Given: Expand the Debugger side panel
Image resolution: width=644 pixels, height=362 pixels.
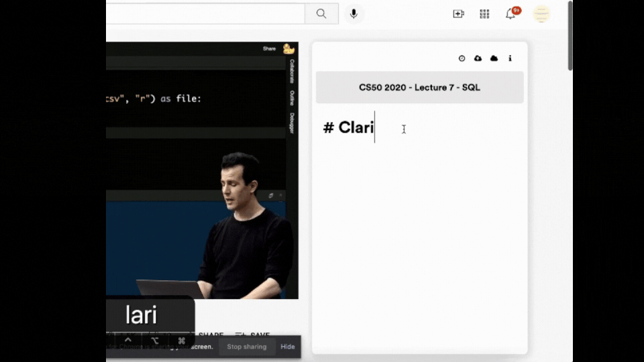Looking at the screenshot, I should (292, 123).
